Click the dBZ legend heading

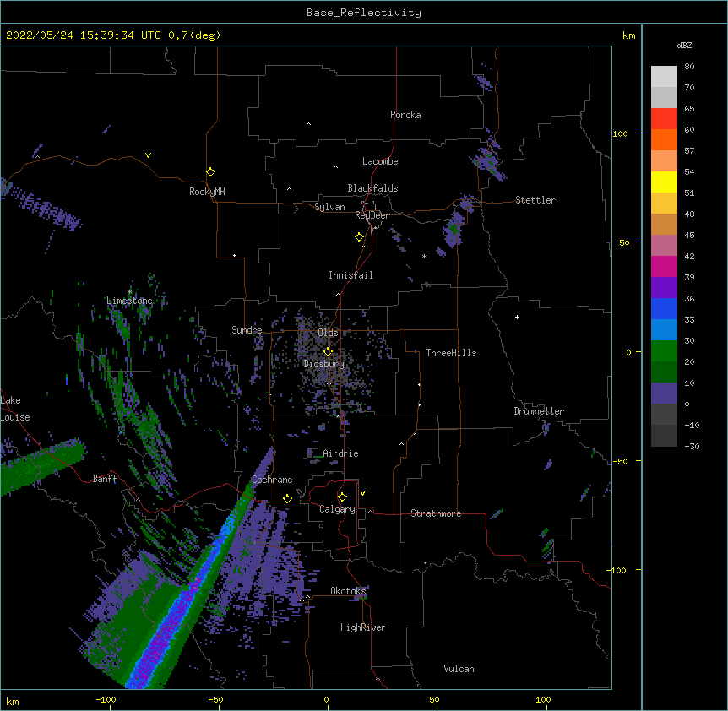tap(684, 45)
